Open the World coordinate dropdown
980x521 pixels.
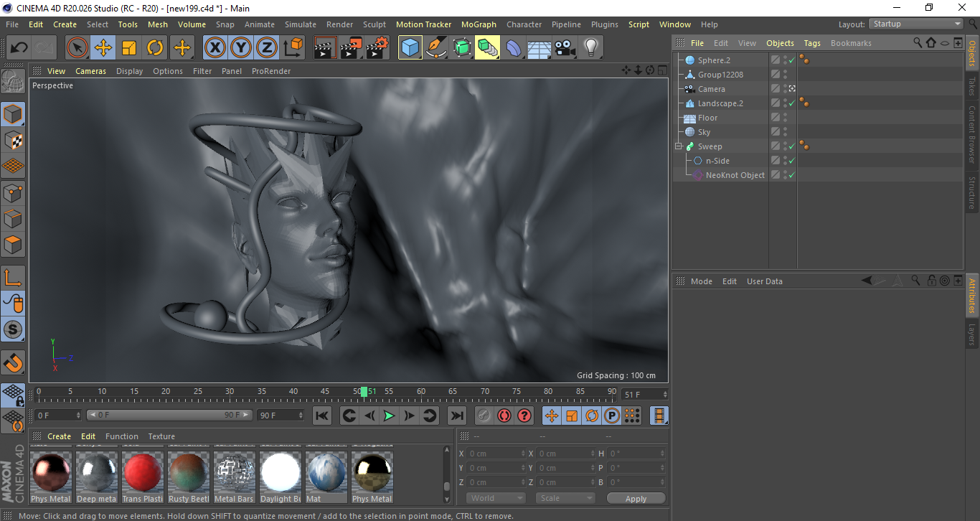click(x=496, y=498)
